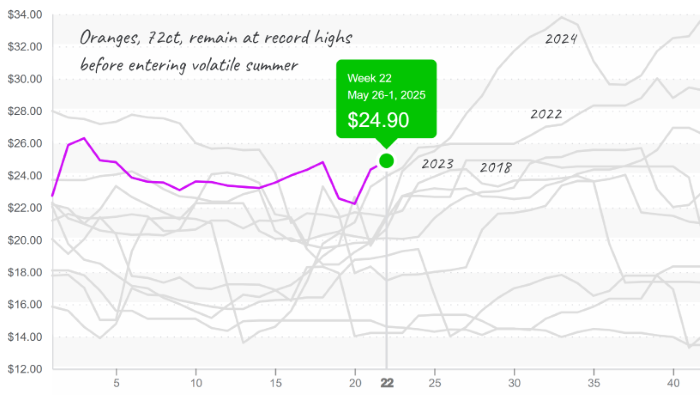Click the green Week 22 data point
The image size is (700, 395).
pos(387,161)
